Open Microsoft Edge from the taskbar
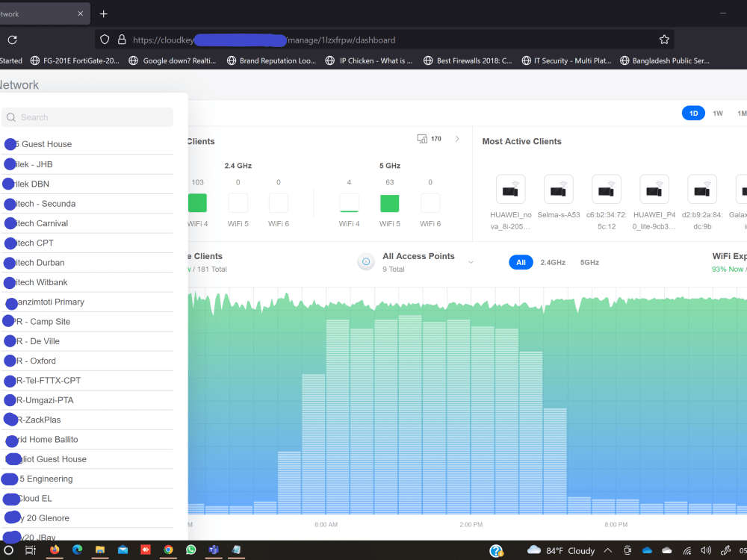Viewport: 747px width, 560px height. coord(77,550)
